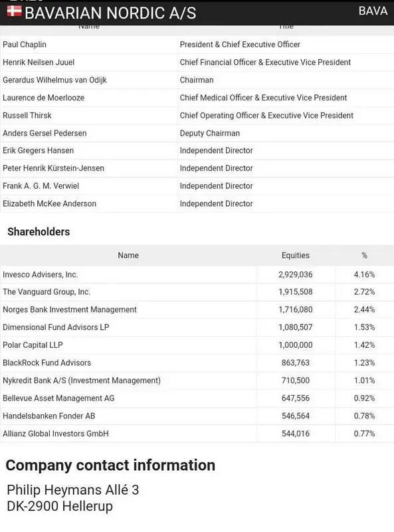Click the BAVA ticker symbol

(x=373, y=11)
